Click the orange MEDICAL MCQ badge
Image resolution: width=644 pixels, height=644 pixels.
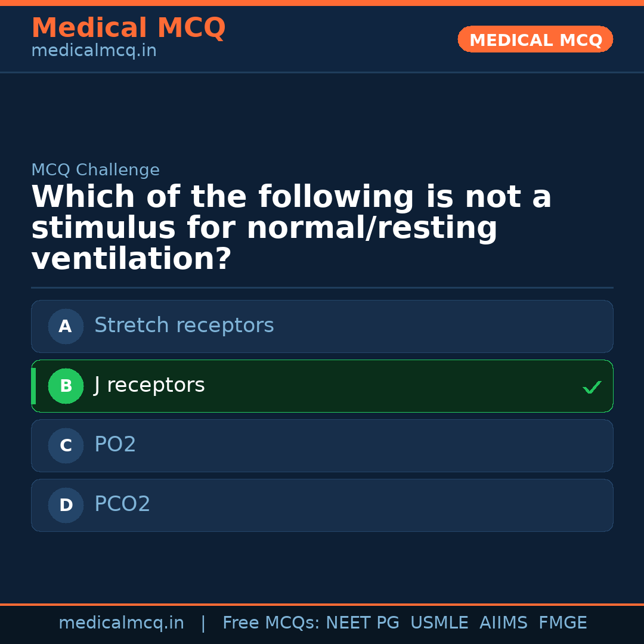click(535, 39)
